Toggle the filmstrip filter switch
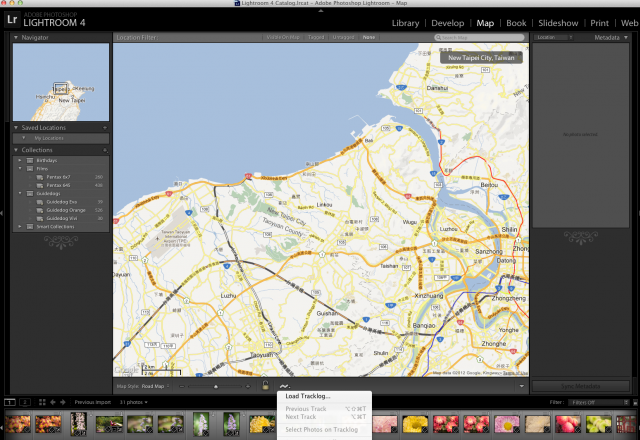The image size is (640, 440). tap(636, 402)
